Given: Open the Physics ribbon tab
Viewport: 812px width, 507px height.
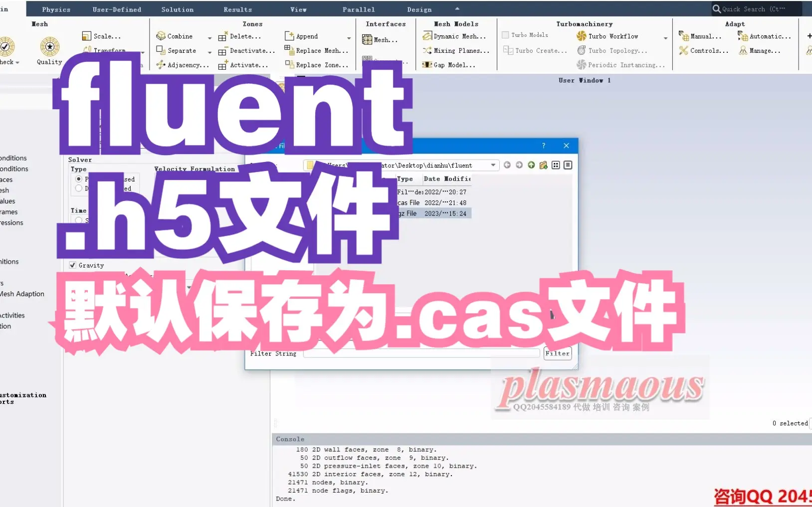Looking at the screenshot, I should click(56, 9).
